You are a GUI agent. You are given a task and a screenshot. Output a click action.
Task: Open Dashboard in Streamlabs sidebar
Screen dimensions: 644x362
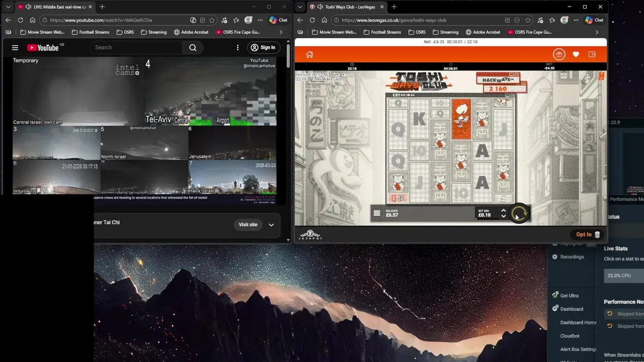click(568, 309)
